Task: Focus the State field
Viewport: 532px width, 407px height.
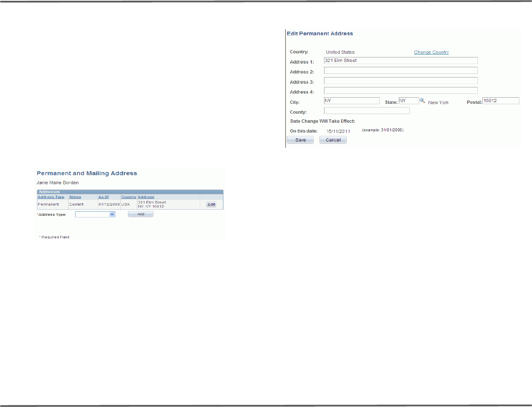Action: 409,101
